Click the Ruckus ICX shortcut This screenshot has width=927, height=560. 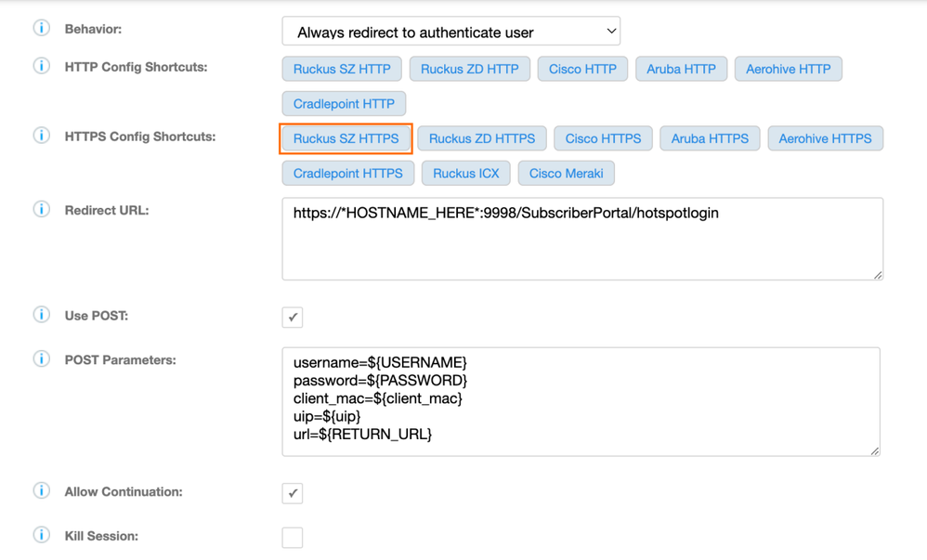[x=465, y=174]
